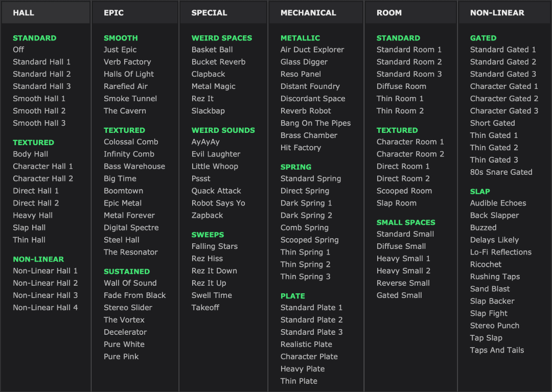This screenshot has width=552, height=392.
Task: Choose Wall Of Sound preset
Action: (x=130, y=283)
